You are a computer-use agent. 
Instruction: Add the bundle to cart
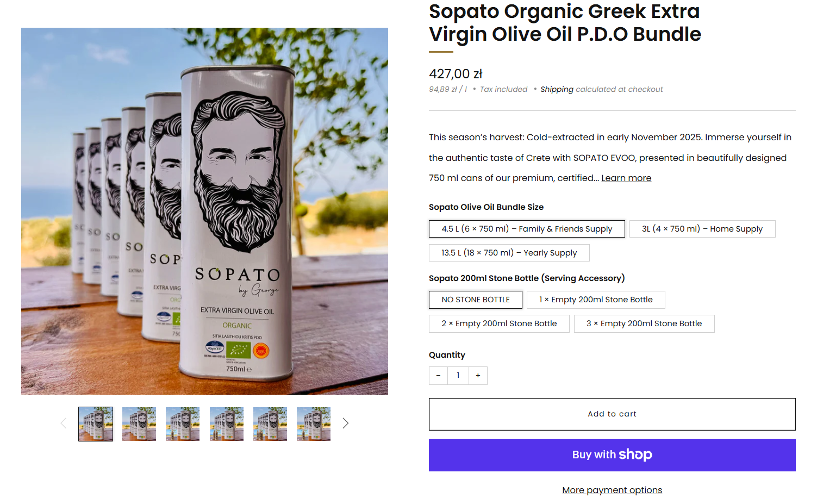[612, 414]
